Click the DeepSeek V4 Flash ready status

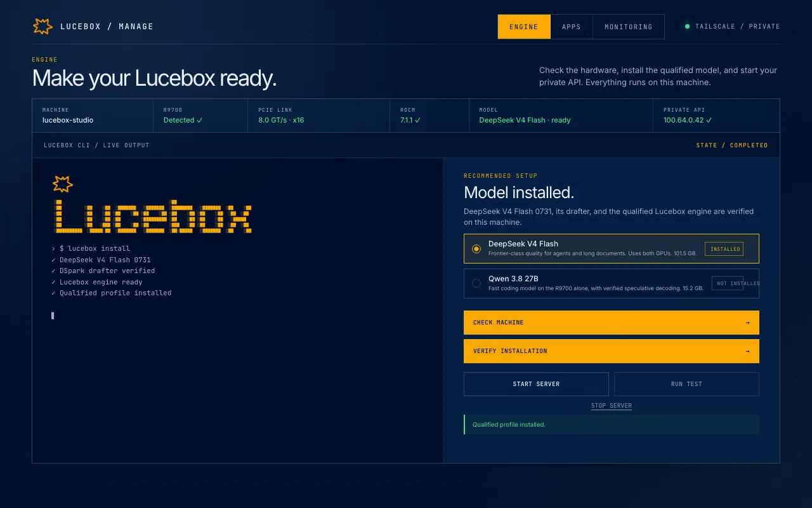[525, 120]
